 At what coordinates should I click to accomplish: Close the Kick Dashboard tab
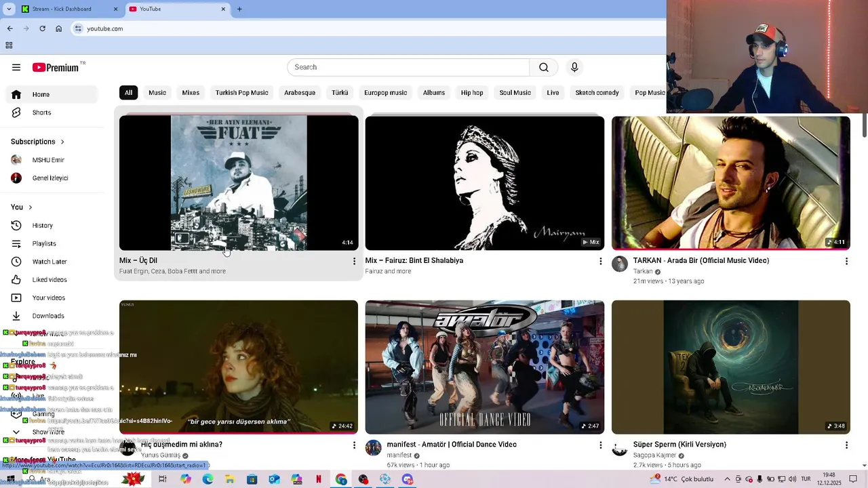[115, 9]
